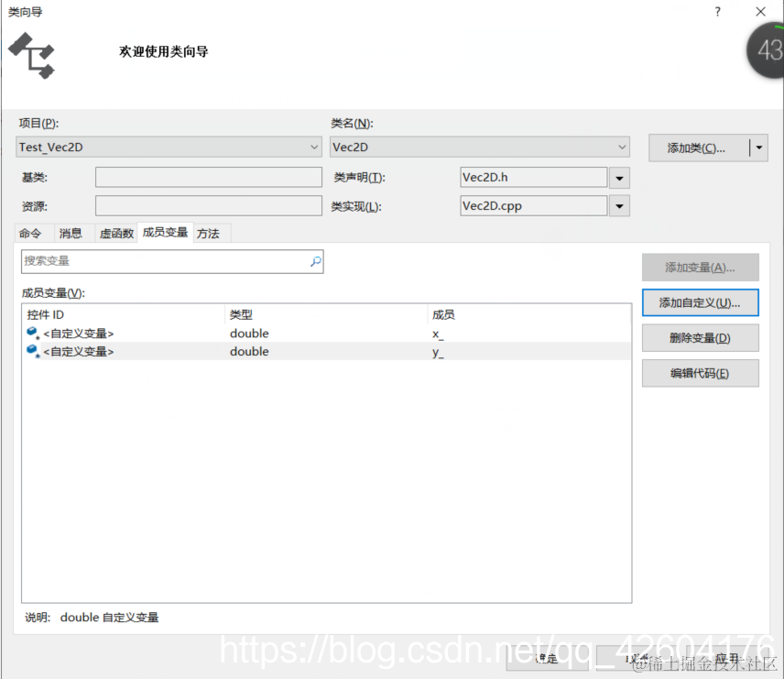Click the x_ member cell
Screen dimensions: 784x679
tap(438, 334)
